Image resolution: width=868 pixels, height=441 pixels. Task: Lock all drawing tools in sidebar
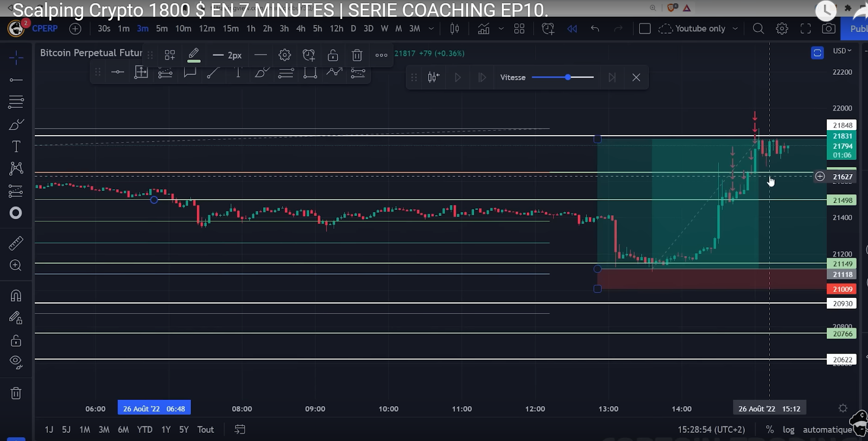click(16, 340)
